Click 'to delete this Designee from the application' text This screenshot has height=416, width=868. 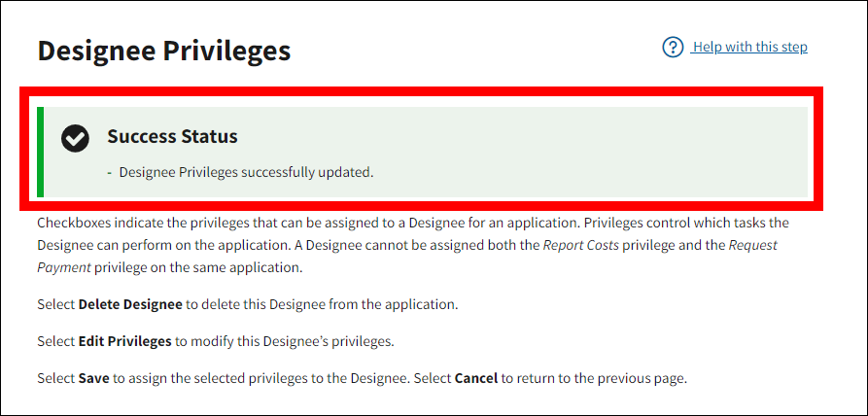point(322,304)
